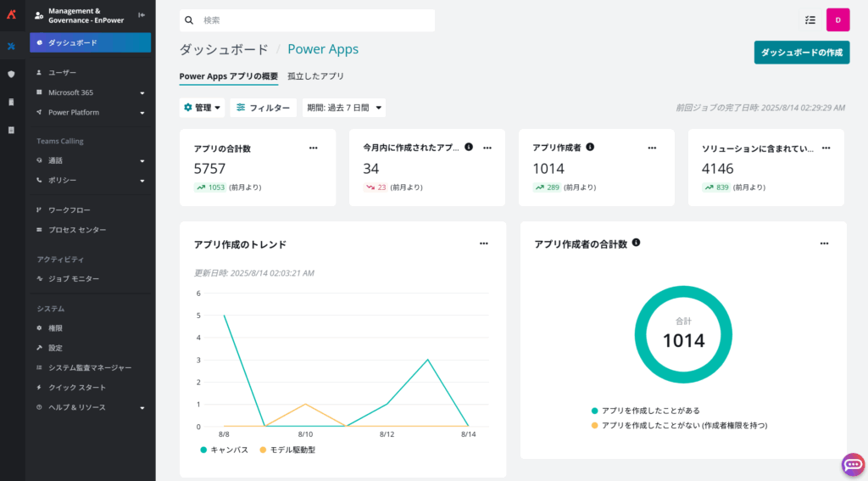Click the 23 decrease badge
Viewport: 868px width, 481px height.
coord(376,187)
